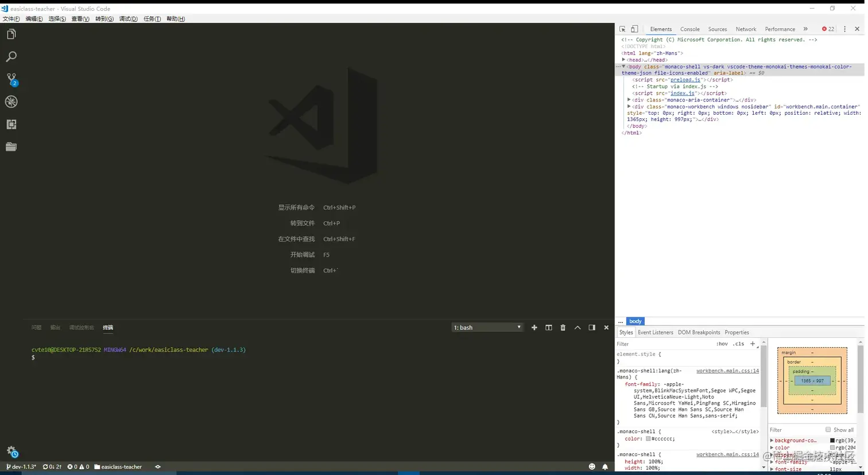Click the dev-1.1.3* branch in status bar
This screenshot has width=868, height=475.
[21, 467]
